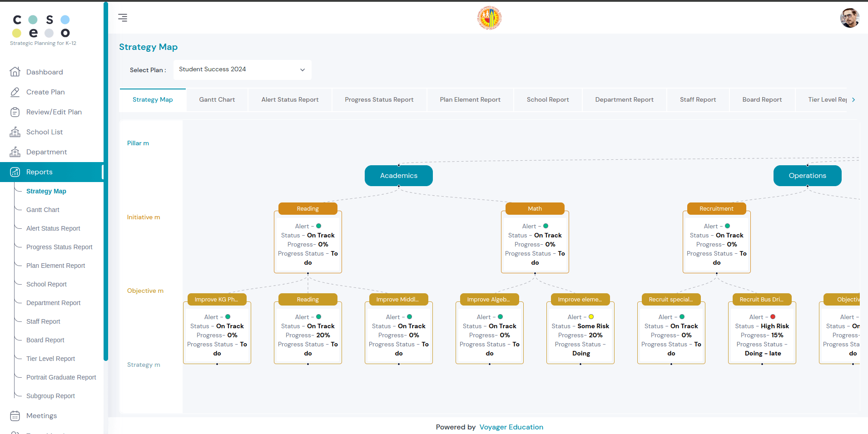Click the Review/Edit Plan icon
Screen dimensions: 868x434
click(x=15, y=112)
